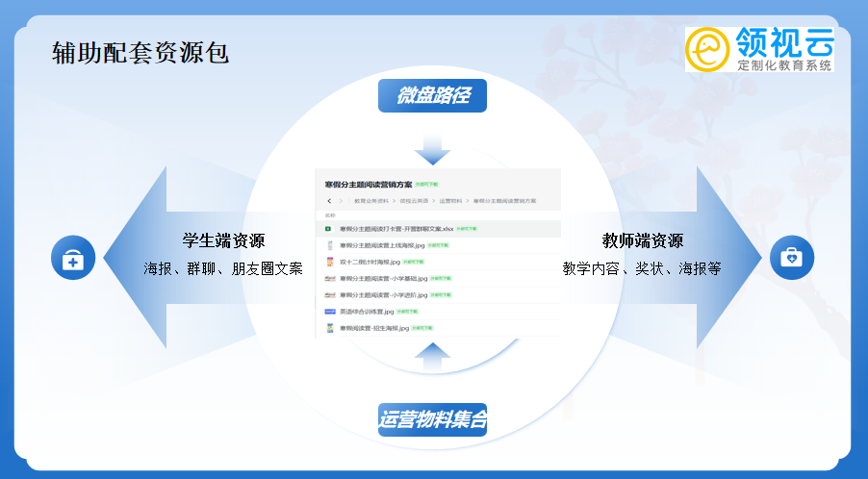Open the 教育业务资料 breadcrumb
Image resolution: width=868 pixels, height=479 pixels.
(371, 201)
